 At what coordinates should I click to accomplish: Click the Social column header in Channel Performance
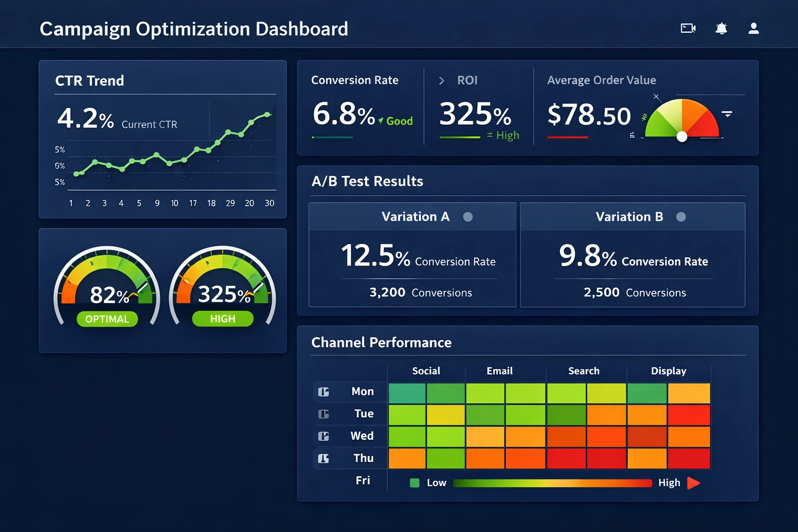pyautogui.click(x=425, y=371)
